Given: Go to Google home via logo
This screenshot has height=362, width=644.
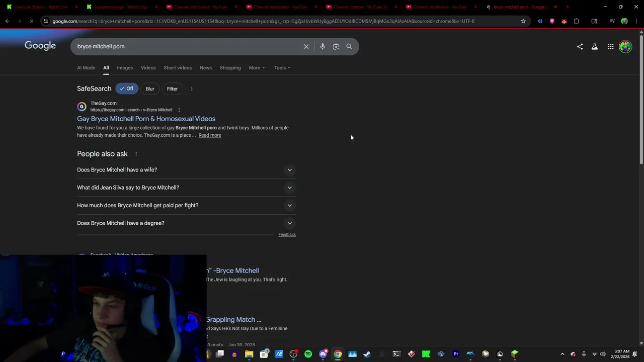Looking at the screenshot, I should (x=40, y=46).
